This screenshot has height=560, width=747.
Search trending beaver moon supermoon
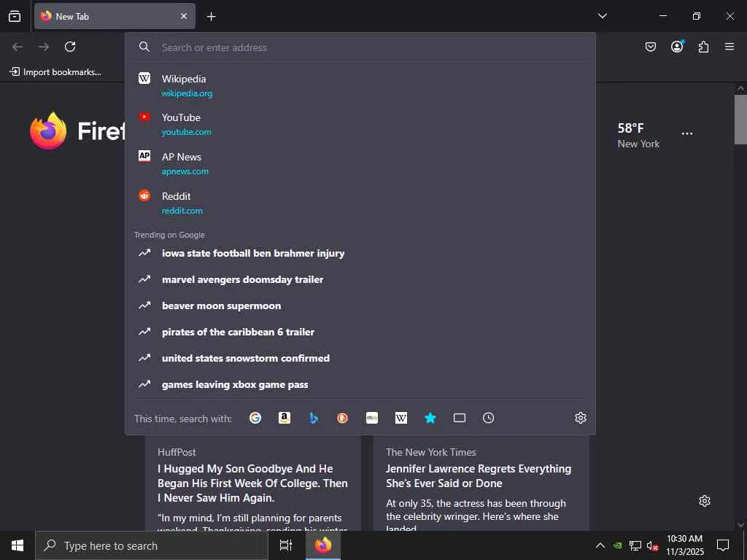pos(360,306)
